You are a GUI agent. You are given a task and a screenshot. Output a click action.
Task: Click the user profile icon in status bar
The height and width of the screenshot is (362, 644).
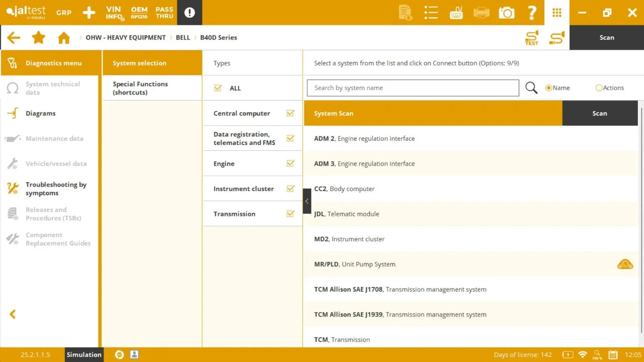coord(134,354)
